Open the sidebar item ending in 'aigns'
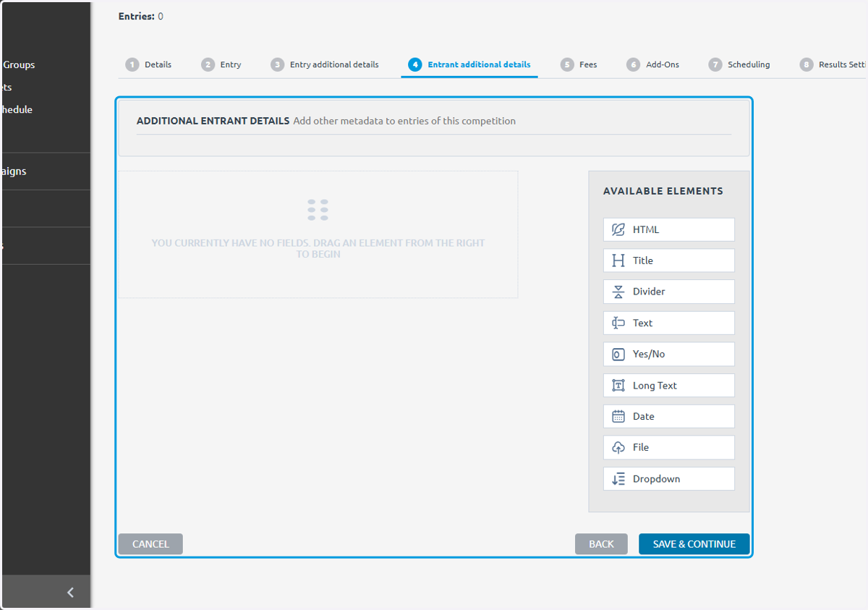 pos(13,171)
